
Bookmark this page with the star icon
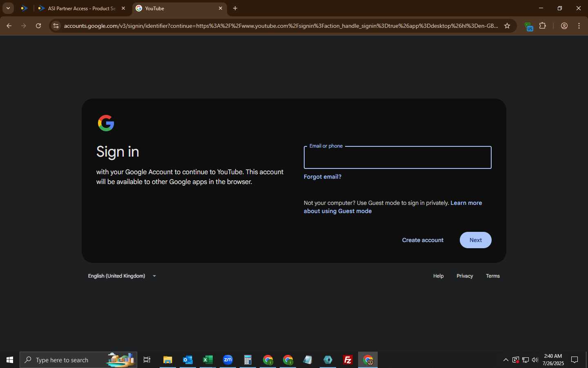(507, 26)
